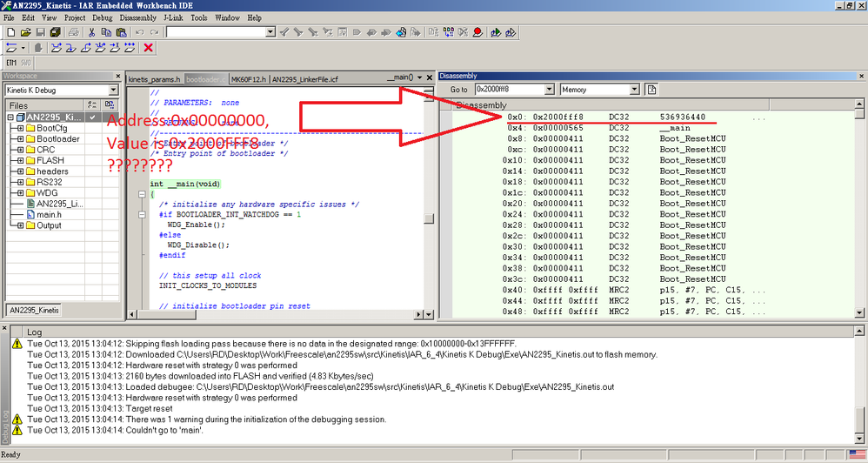Click the Toggle Breakpoint red dot icon
The width and height of the screenshot is (868, 463).
coord(477,33)
